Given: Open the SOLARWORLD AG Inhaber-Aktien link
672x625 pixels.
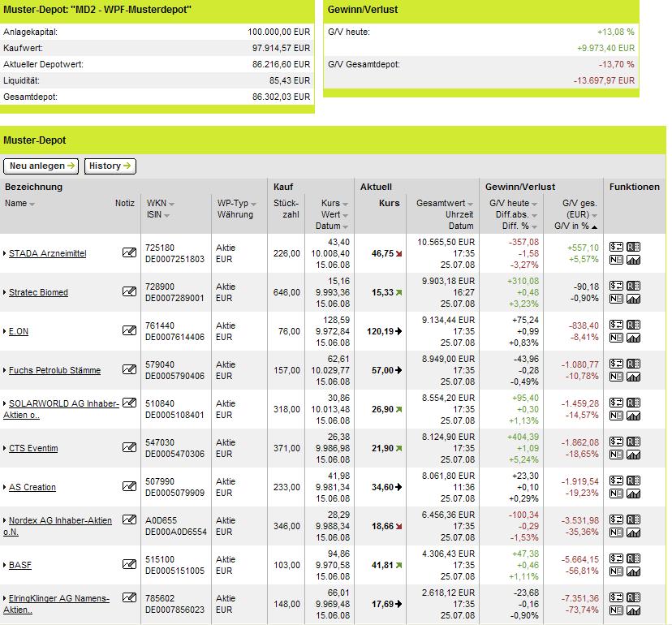Looking at the screenshot, I should (62, 409).
